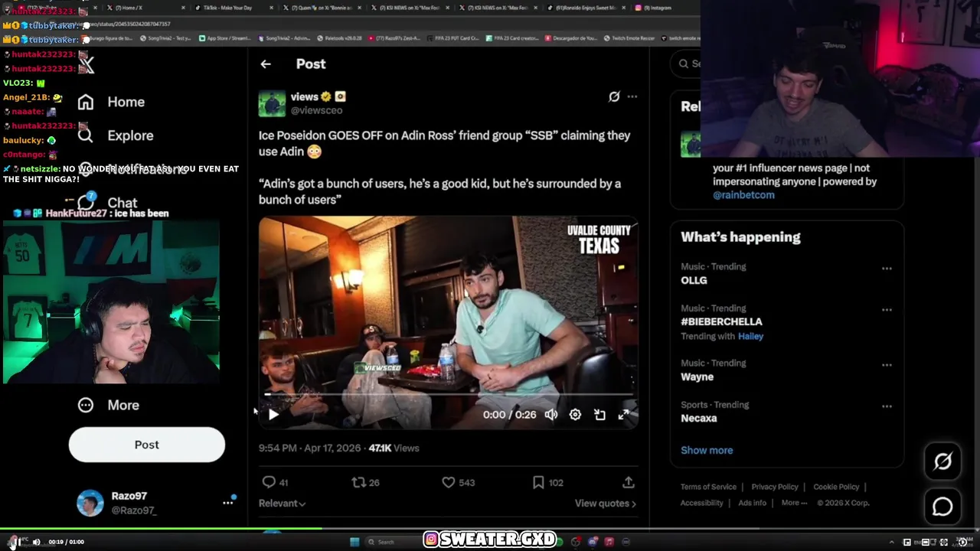
Task: Click Show more under What's happening
Action: (x=707, y=450)
